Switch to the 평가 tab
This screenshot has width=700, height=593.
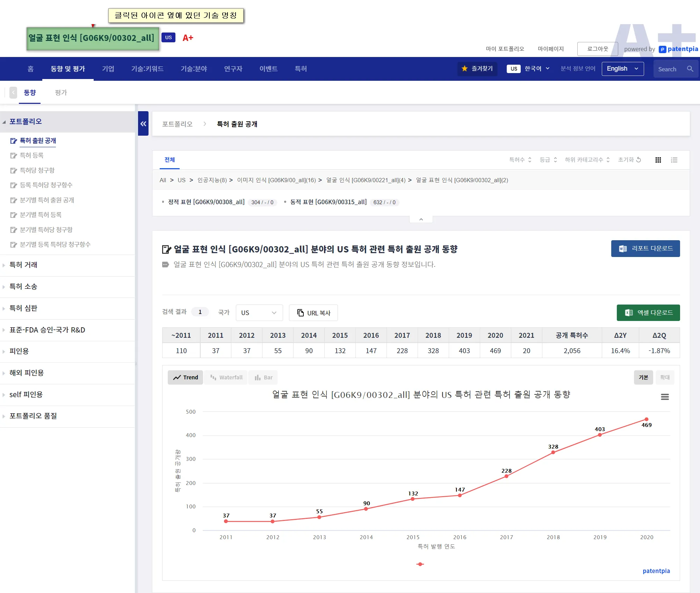pos(61,93)
